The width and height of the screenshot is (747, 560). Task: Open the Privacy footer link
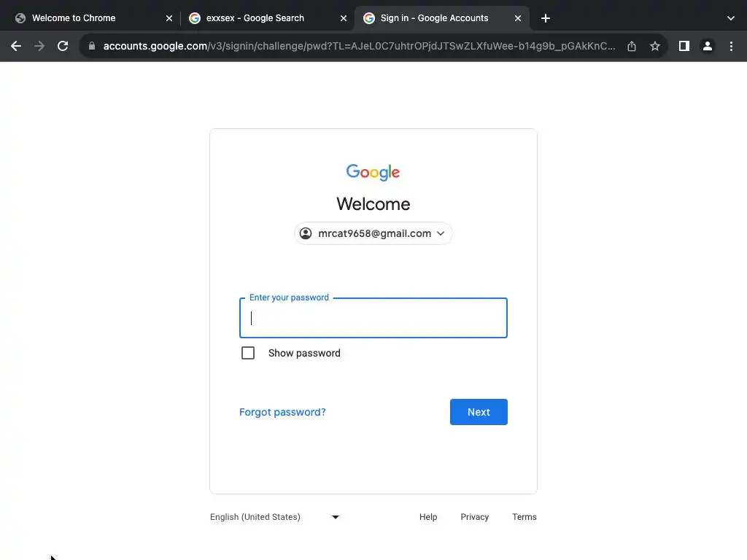(x=474, y=517)
